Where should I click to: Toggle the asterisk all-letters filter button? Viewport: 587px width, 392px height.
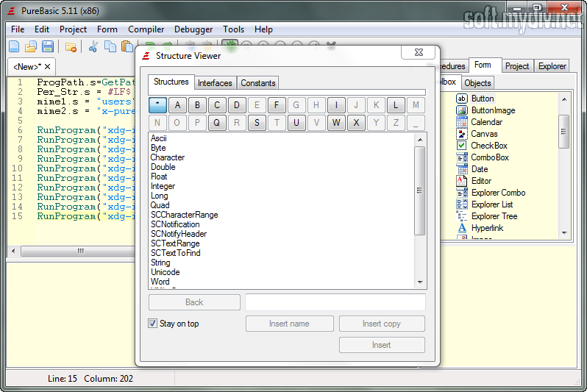157,105
